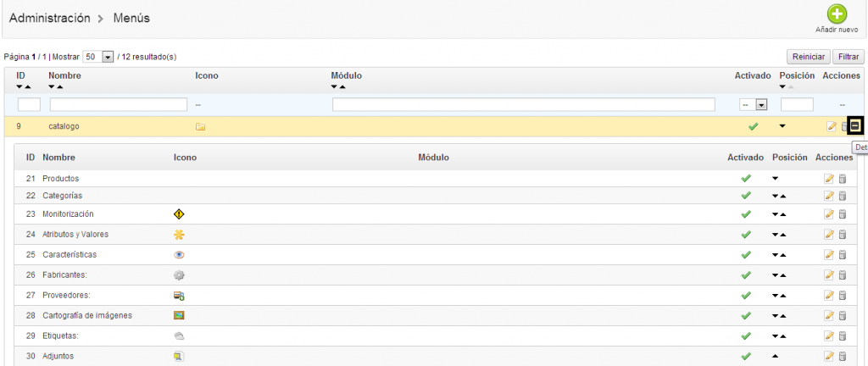Focus the Nombre filter text field
This screenshot has width=868, height=366.
tap(119, 105)
